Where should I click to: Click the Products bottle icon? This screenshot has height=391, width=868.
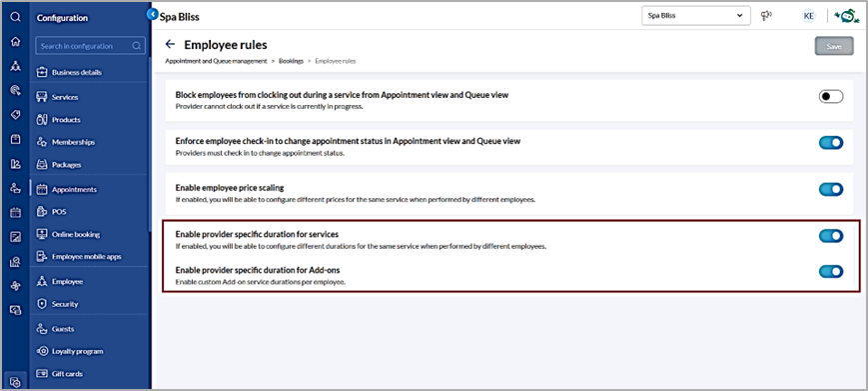pyautogui.click(x=42, y=120)
